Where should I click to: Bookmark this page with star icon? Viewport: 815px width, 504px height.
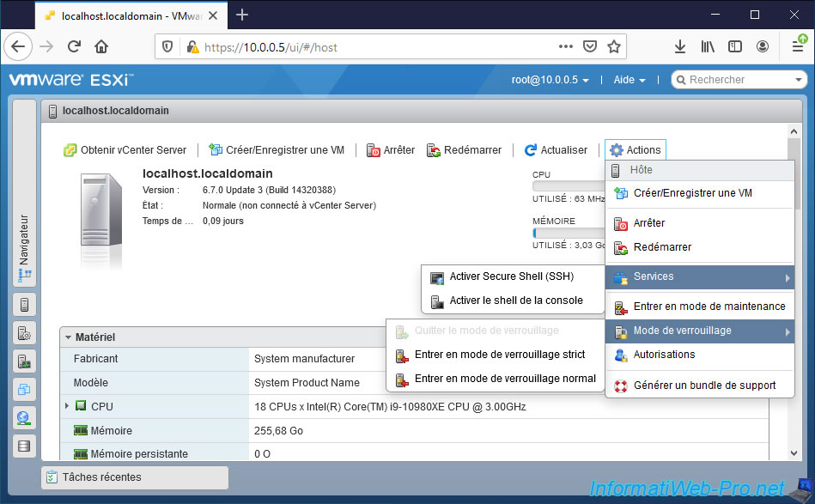pyautogui.click(x=614, y=47)
